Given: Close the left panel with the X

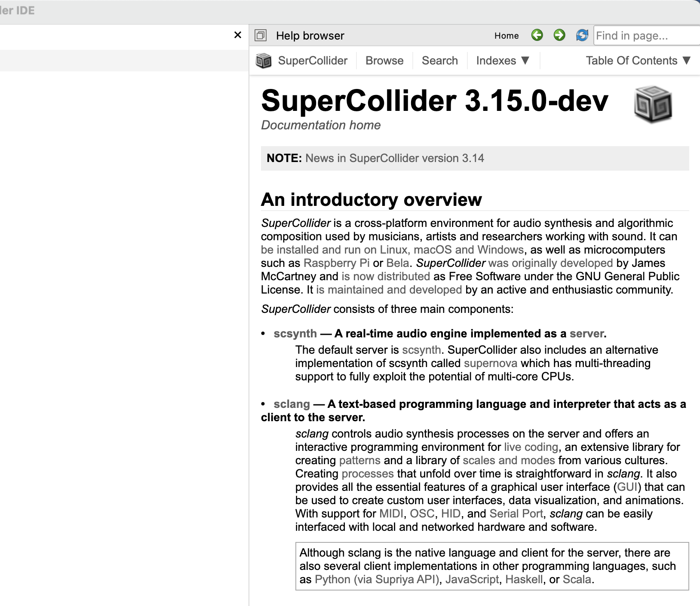Looking at the screenshot, I should click(x=238, y=35).
